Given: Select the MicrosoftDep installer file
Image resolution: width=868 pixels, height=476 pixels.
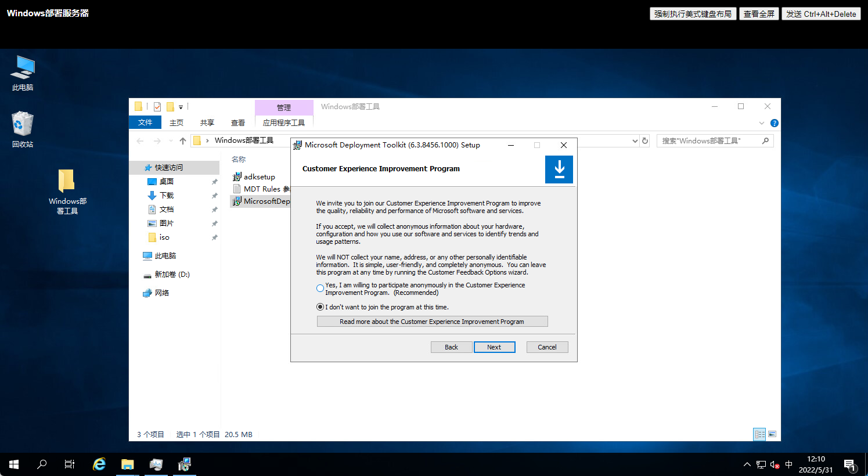Looking at the screenshot, I should tap(261, 201).
